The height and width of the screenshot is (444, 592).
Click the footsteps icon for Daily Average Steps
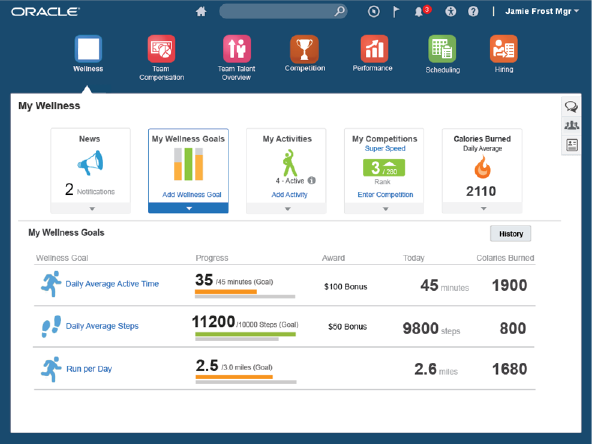tap(51, 326)
